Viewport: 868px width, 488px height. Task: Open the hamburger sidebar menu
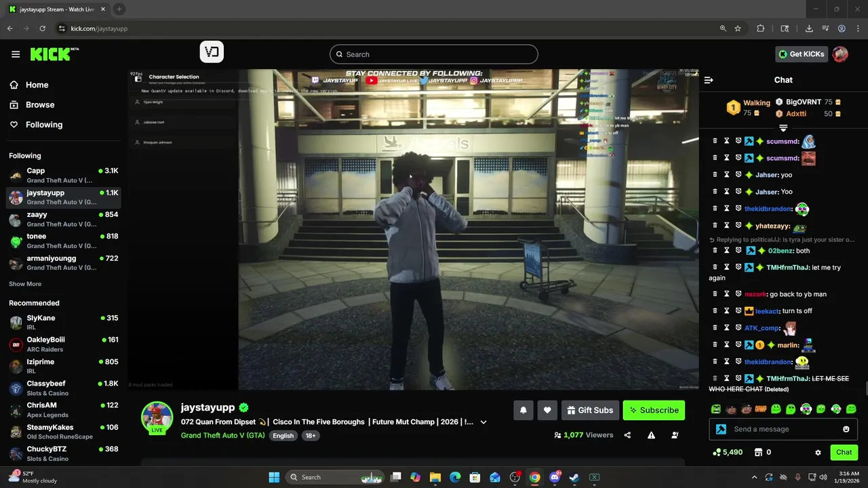point(16,54)
